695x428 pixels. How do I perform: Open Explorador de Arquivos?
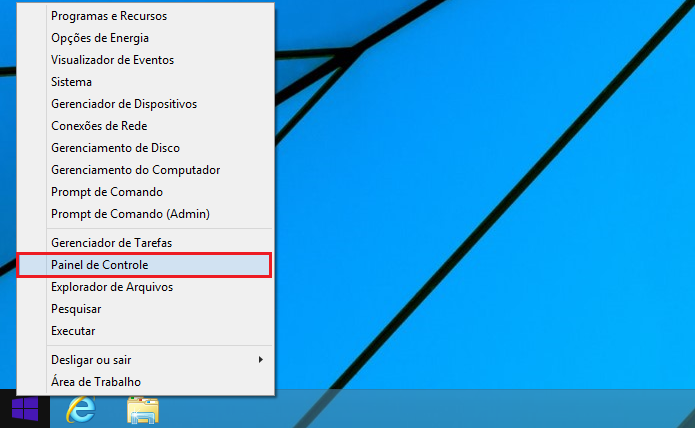click(145, 287)
